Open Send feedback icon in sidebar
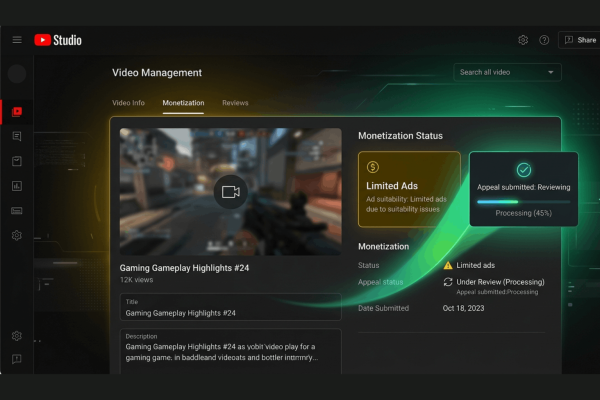Image resolution: width=600 pixels, height=400 pixels. (x=17, y=359)
